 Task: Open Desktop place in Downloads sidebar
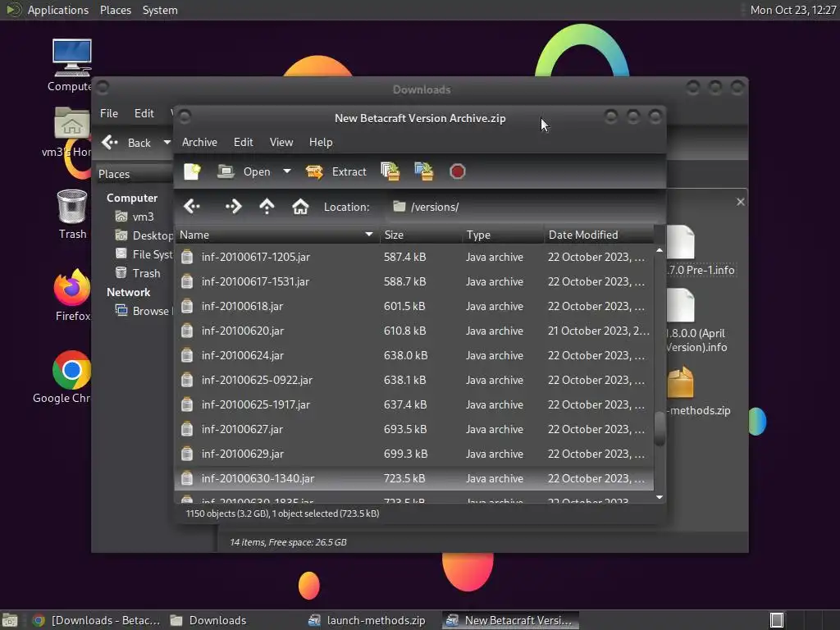point(144,235)
